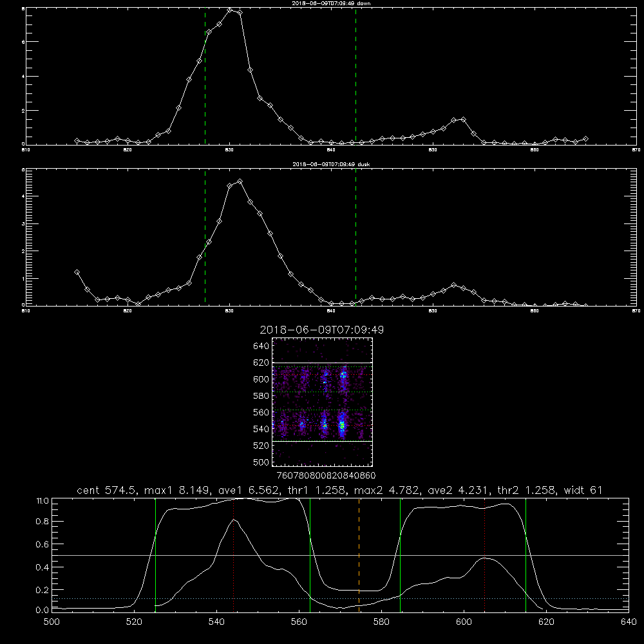This screenshot has height=644, width=644.
Task: Click the 0.0 label on bottom plot y-axis
Action: coord(42,611)
